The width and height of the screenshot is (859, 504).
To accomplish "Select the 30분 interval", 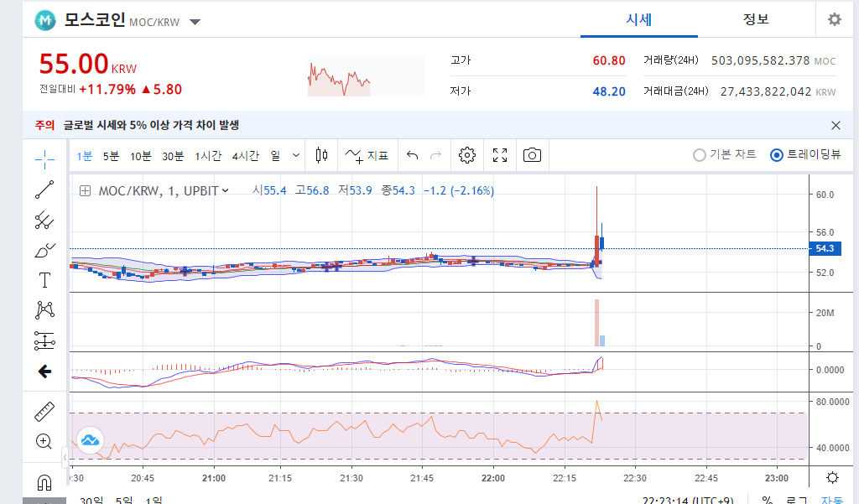I will [x=173, y=156].
